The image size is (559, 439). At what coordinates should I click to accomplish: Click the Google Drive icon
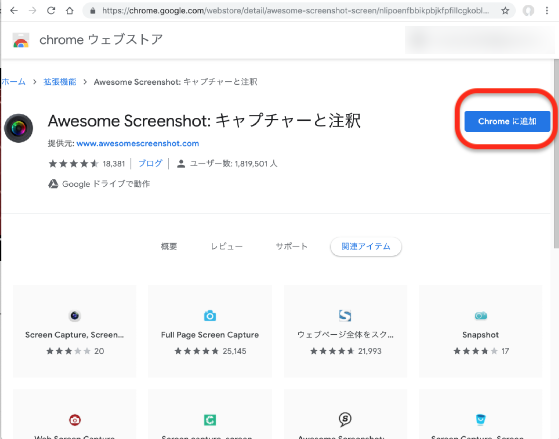(53, 184)
